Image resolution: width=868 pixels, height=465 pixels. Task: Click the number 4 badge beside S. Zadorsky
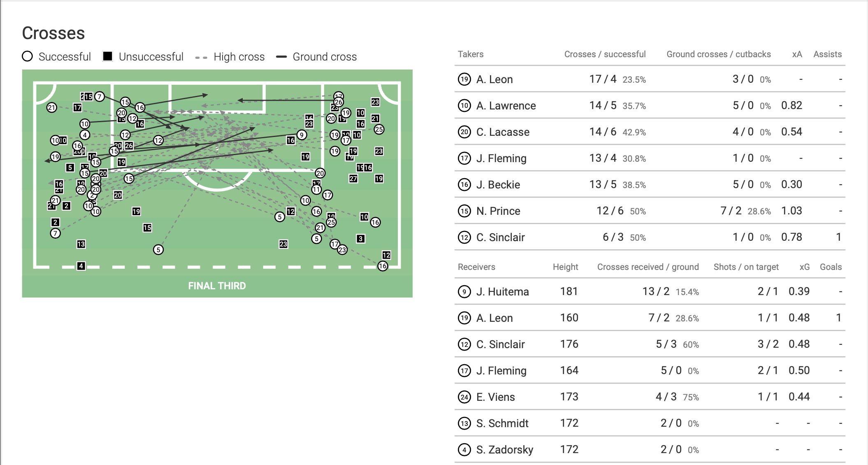pyautogui.click(x=464, y=450)
